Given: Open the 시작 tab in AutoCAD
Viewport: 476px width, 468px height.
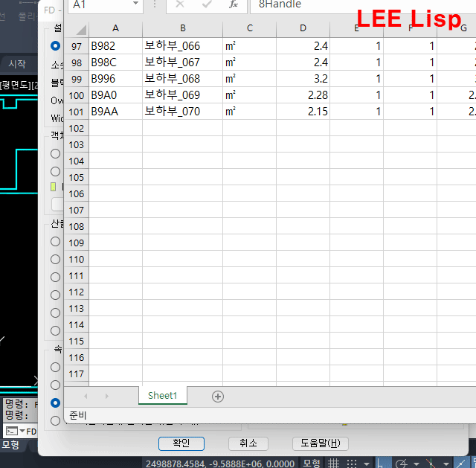Looking at the screenshot, I should pyautogui.click(x=17, y=64).
